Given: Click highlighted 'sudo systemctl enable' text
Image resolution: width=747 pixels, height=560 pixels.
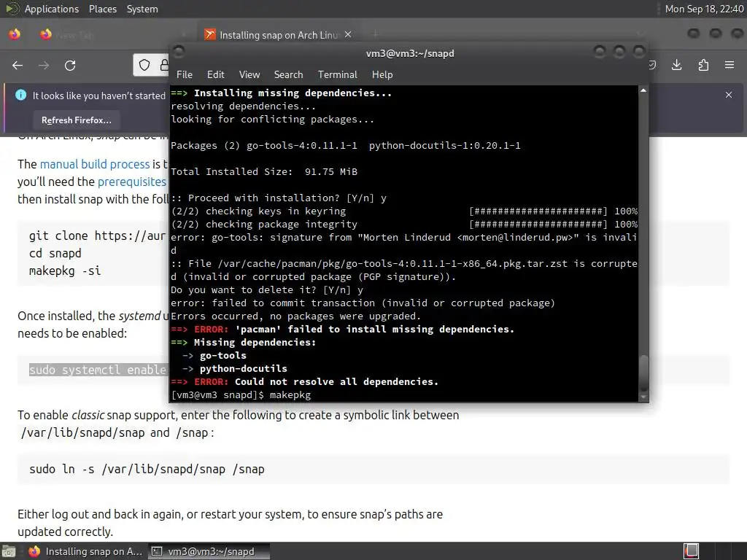Looking at the screenshot, I should 98,370.
